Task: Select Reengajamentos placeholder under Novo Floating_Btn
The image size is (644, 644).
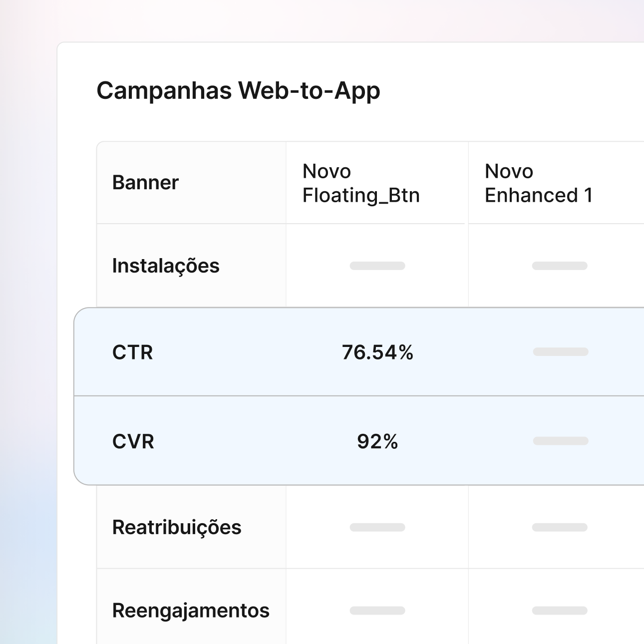Action: (x=377, y=611)
